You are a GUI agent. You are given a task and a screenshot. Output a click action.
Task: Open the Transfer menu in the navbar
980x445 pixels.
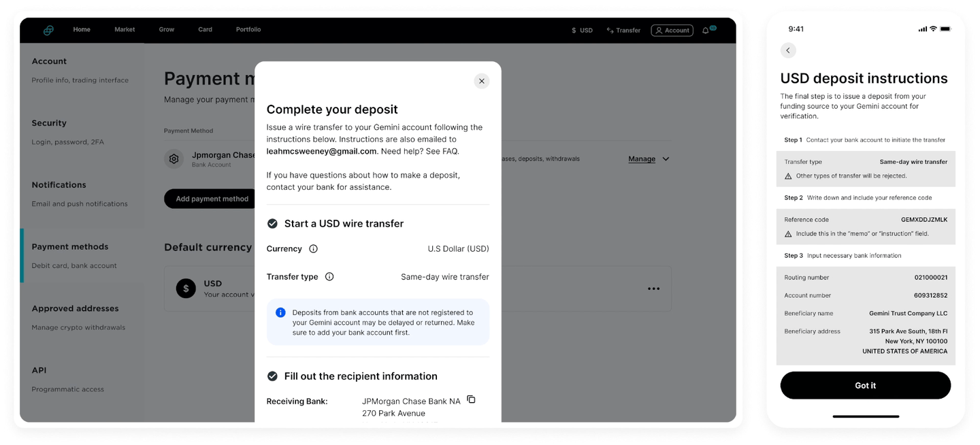click(623, 31)
